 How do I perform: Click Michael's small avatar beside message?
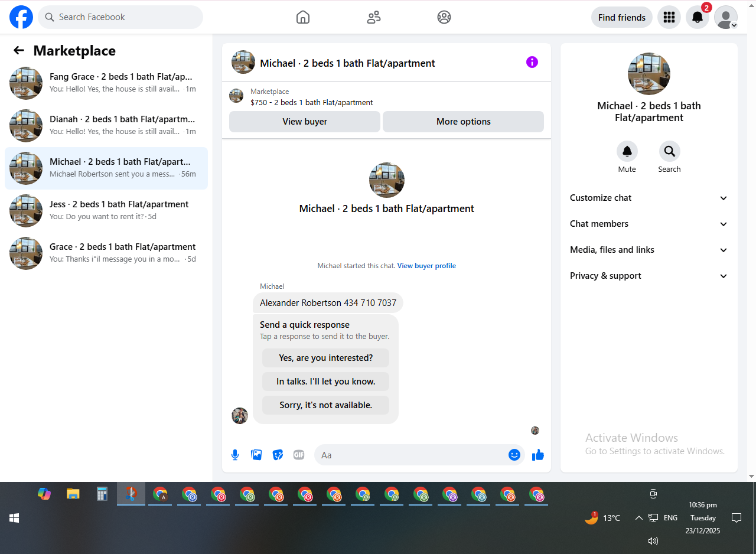[240, 416]
